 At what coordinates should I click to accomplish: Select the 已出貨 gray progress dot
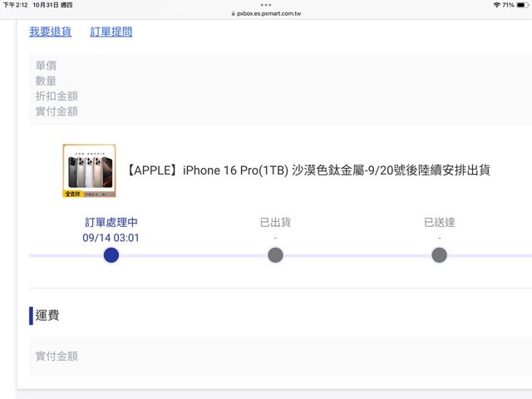point(275,255)
